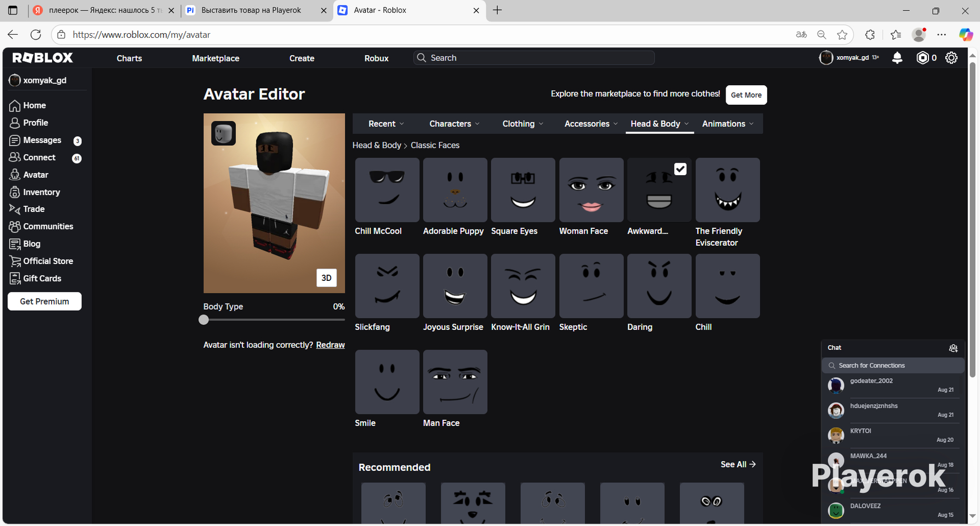980x526 pixels.
Task: Click See All in Recommended
Action: click(x=738, y=464)
